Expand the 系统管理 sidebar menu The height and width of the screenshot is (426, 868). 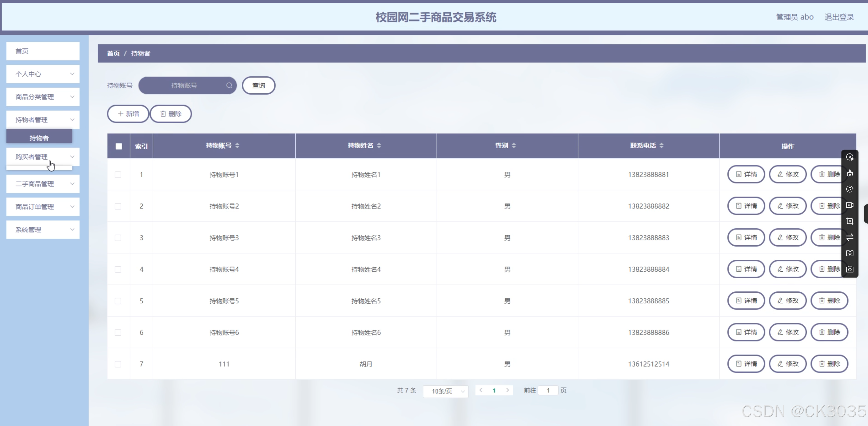pos(43,230)
